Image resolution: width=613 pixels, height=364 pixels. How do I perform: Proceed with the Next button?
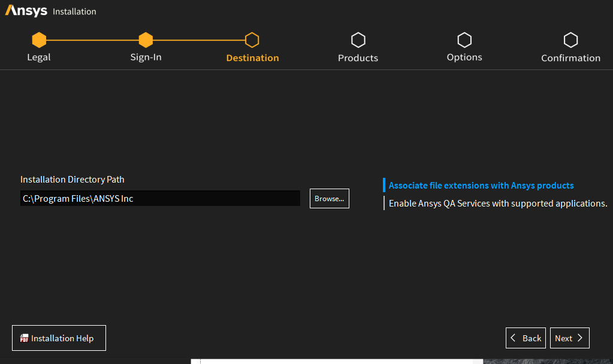pyautogui.click(x=569, y=338)
